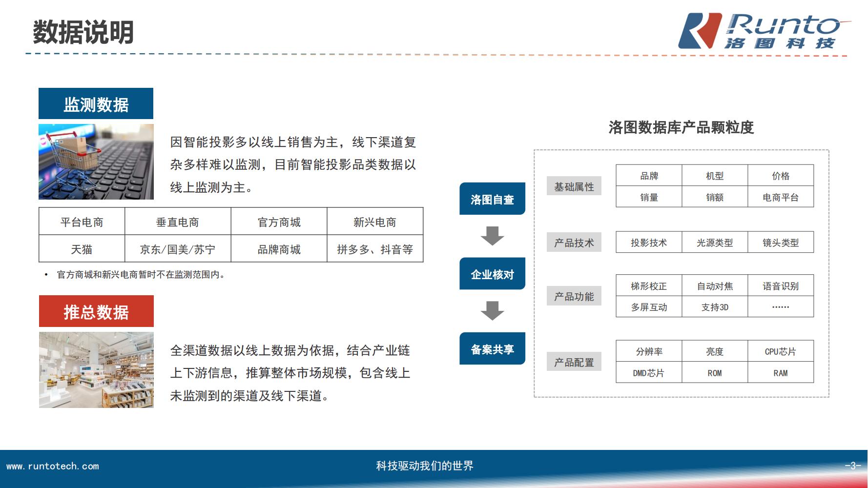Click the 电商平台 cell

pyautogui.click(x=781, y=197)
